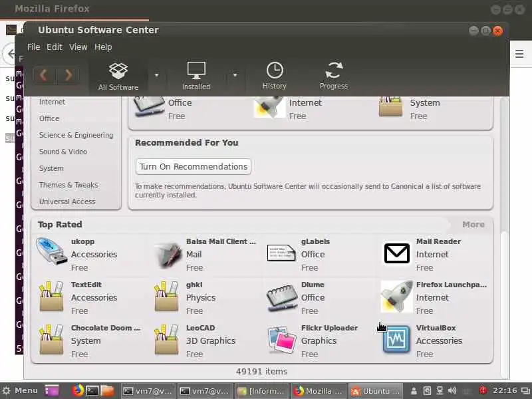Image resolution: width=532 pixels, height=399 pixels.
Task: Open the VirtualBox app title
Action: [436, 328]
